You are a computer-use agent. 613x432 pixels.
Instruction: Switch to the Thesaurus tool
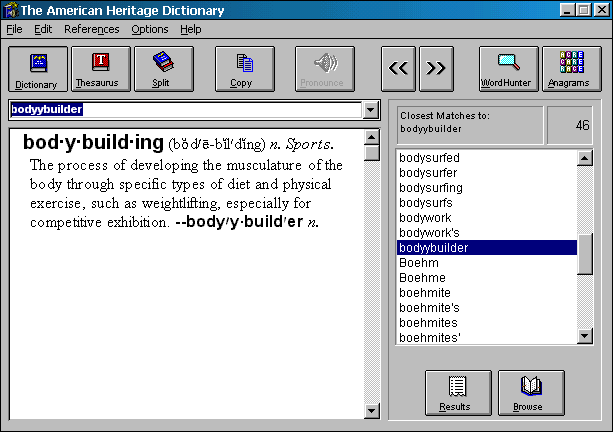(x=95, y=69)
